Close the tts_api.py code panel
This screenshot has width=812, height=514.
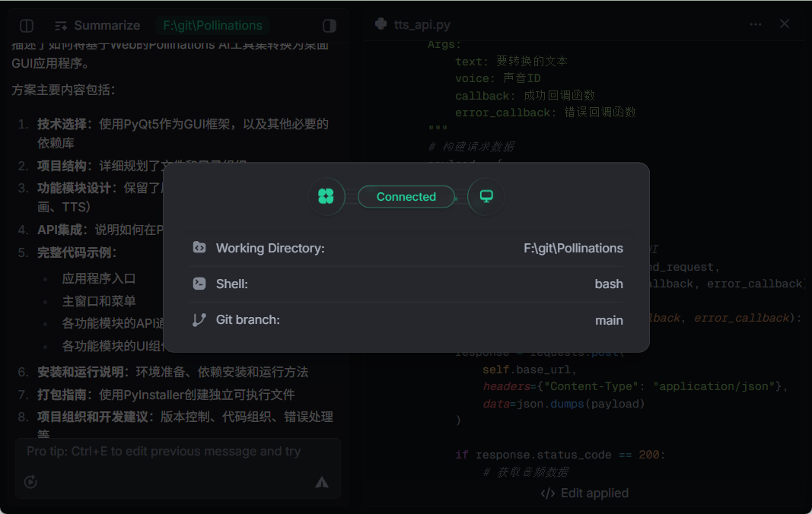[785, 24]
